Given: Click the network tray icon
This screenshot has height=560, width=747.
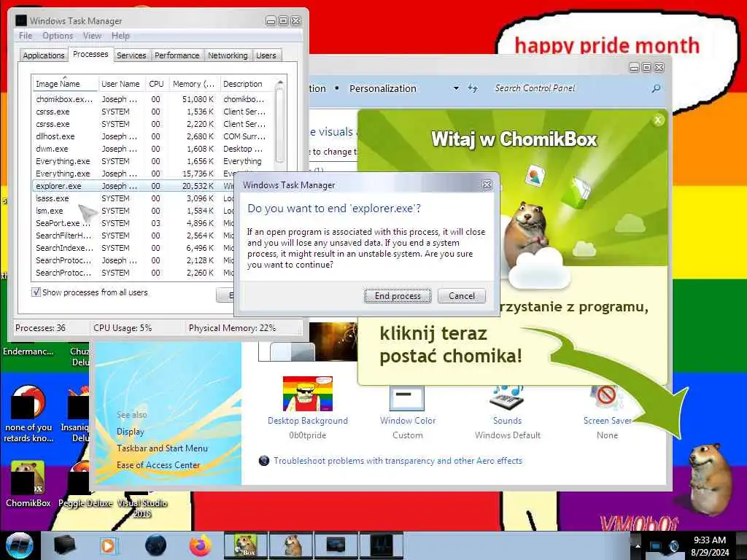Looking at the screenshot, I should (x=656, y=546).
